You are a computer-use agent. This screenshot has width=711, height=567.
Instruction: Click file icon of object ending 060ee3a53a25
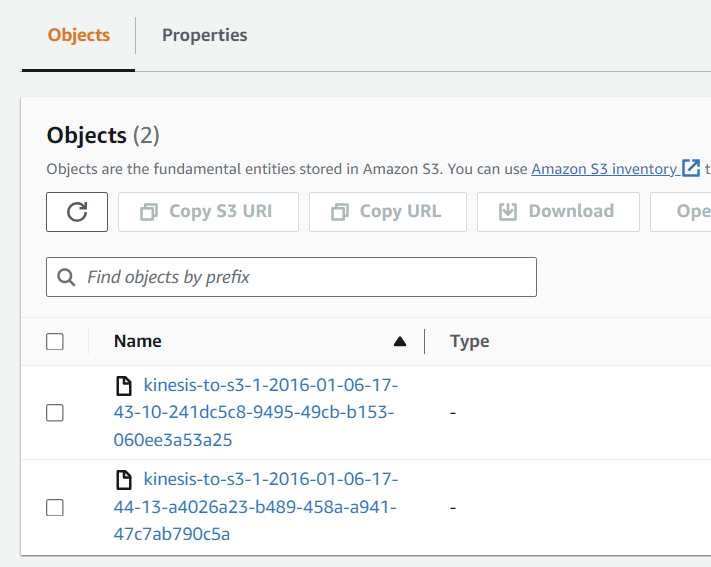point(125,385)
